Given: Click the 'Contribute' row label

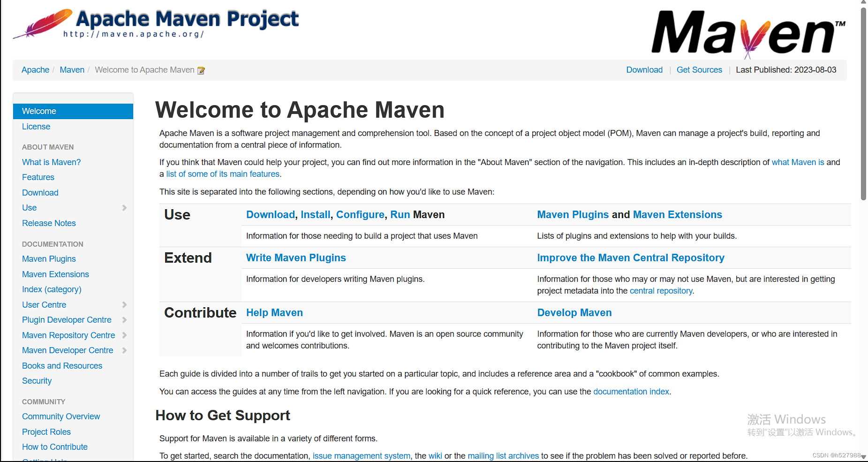Looking at the screenshot, I should 200,313.
